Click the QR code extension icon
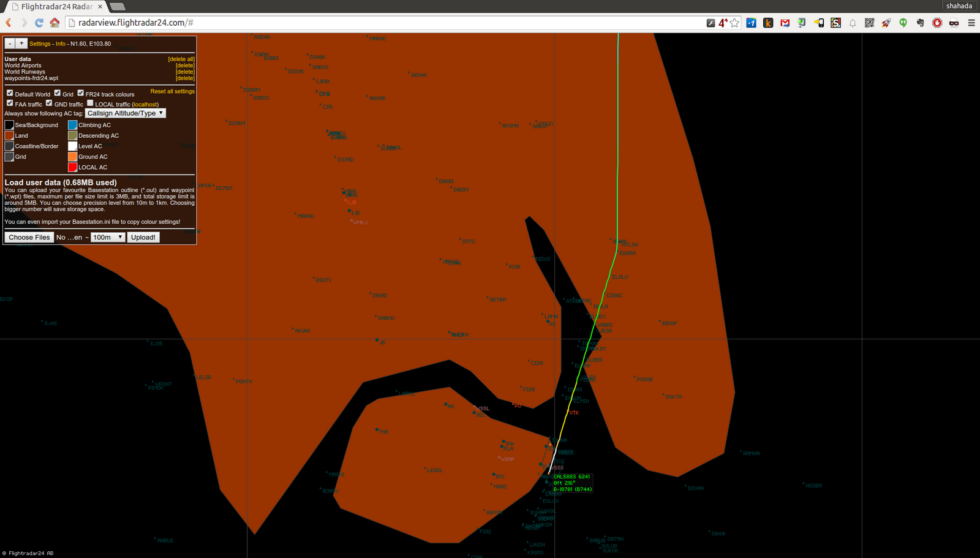Viewport: 980px width, 558px height. pos(869,23)
